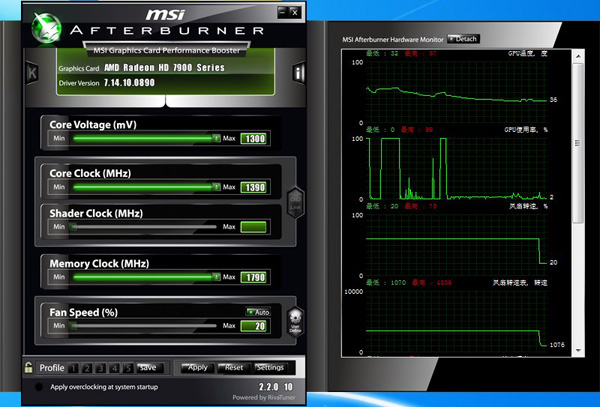Click the driver version text 7.14.10.0890
The image size is (600, 407).
(x=129, y=83)
